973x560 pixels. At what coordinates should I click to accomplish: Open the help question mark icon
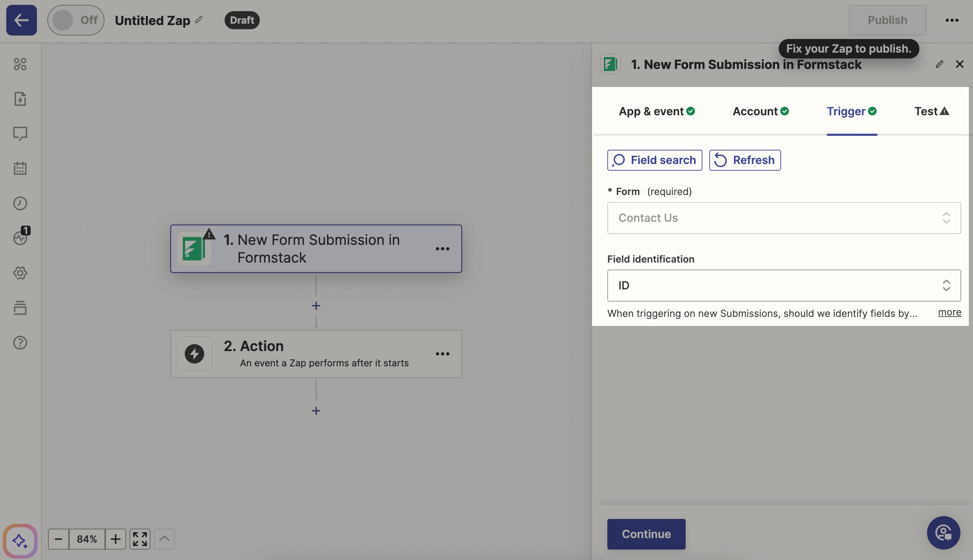pyautogui.click(x=21, y=343)
